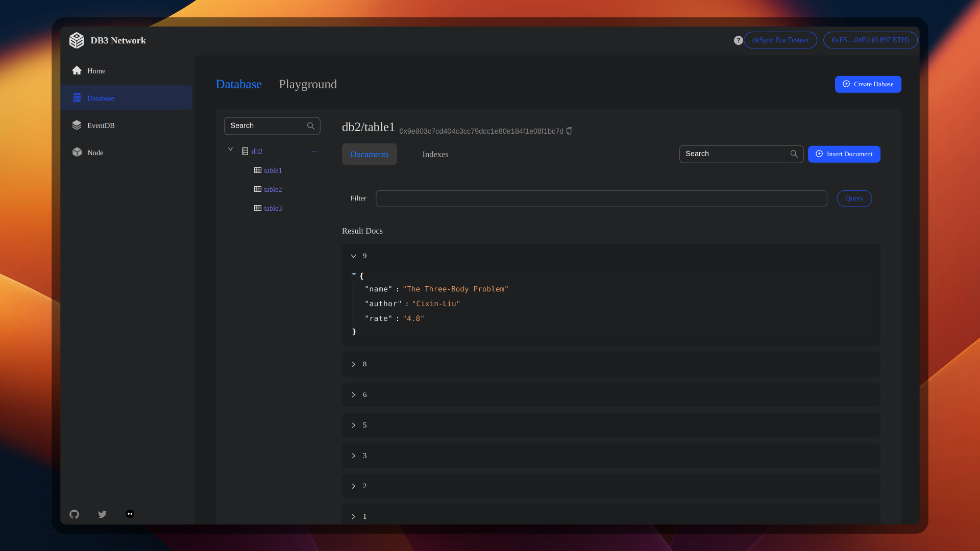Click the EventDB sidebar icon
This screenshot has height=551, width=980.
point(77,125)
